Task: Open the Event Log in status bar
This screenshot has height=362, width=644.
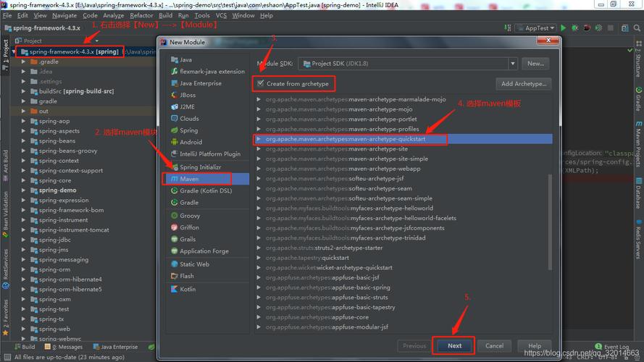Action: pyautogui.click(x=612, y=347)
